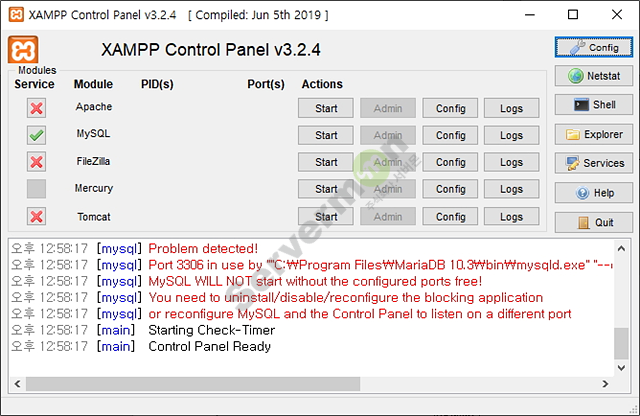Image resolution: width=640 pixels, height=416 pixels.
Task: Click the XAMPP title bar icon
Action: pyautogui.click(x=16, y=15)
